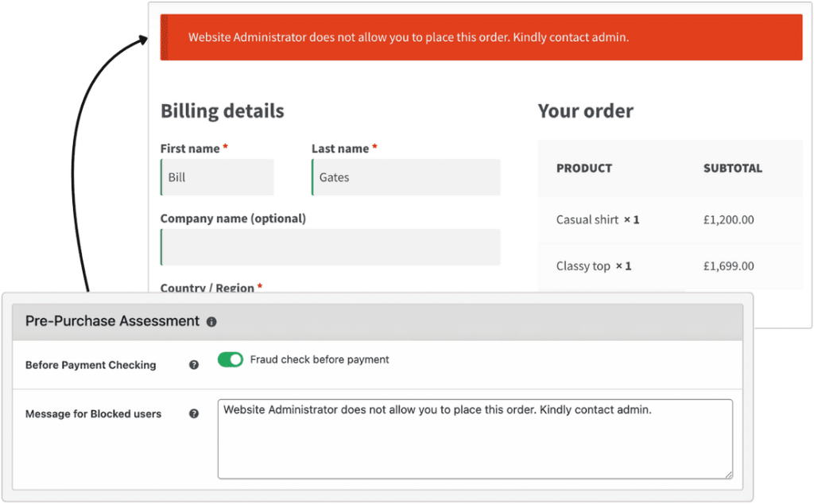Click the Pre-Purchase Assessment panel header
814x504 pixels.
point(378,322)
